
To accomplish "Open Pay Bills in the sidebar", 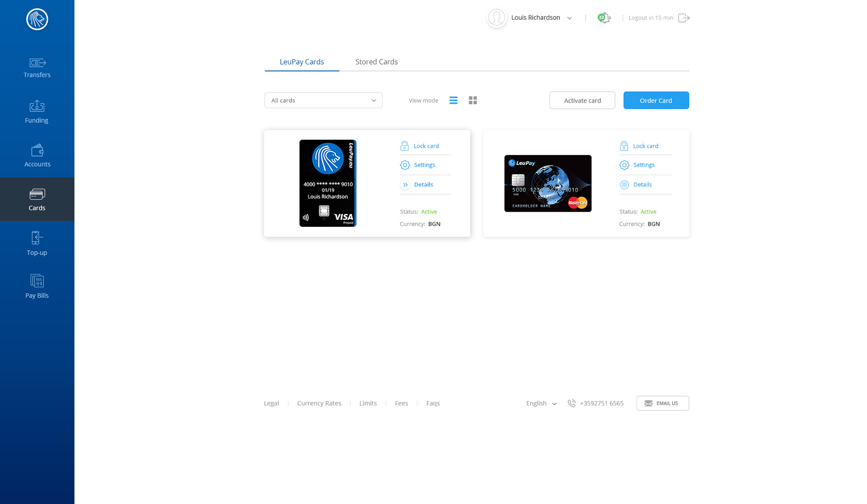I will [37, 286].
